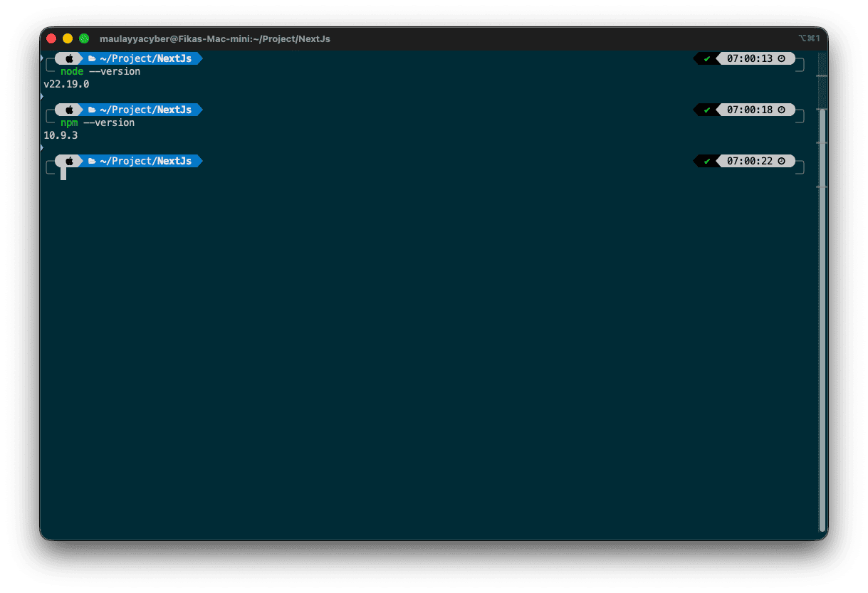Click the timestamp 07:00:22 capsule

click(x=751, y=161)
